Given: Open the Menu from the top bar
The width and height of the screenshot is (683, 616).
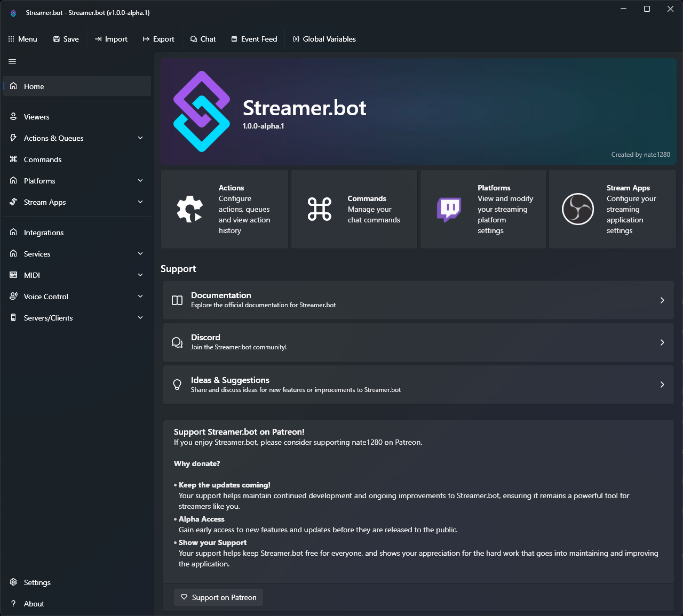Looking at the screenshot, I should click(23, 38).
